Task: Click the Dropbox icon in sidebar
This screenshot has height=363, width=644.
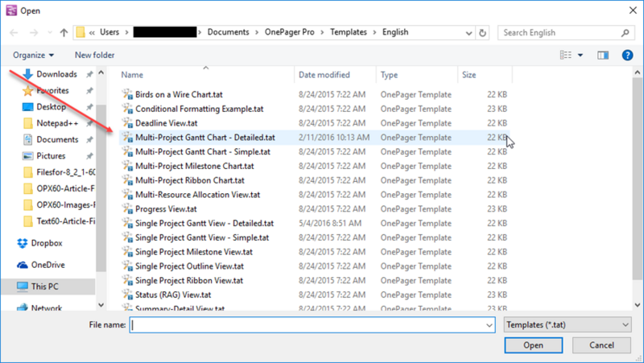Action: (x=23, y=243)
